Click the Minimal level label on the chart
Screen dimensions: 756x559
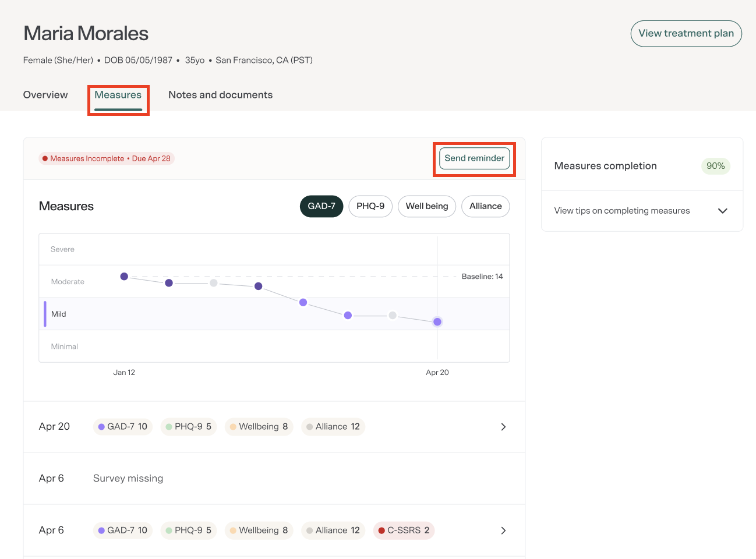tap(65, 346)
